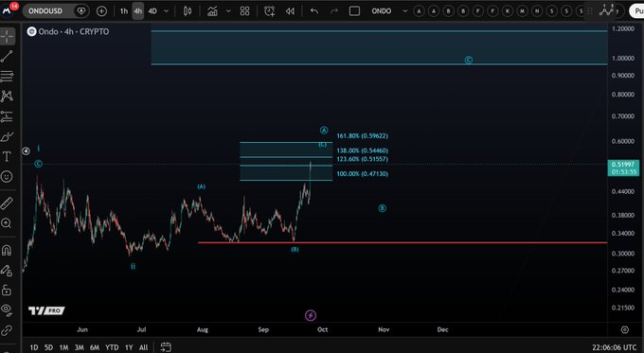The image size is (644, 353).
Task: Select the 100.00% (0.47130) Fibonacci label
Action: (x=362, y=174)
